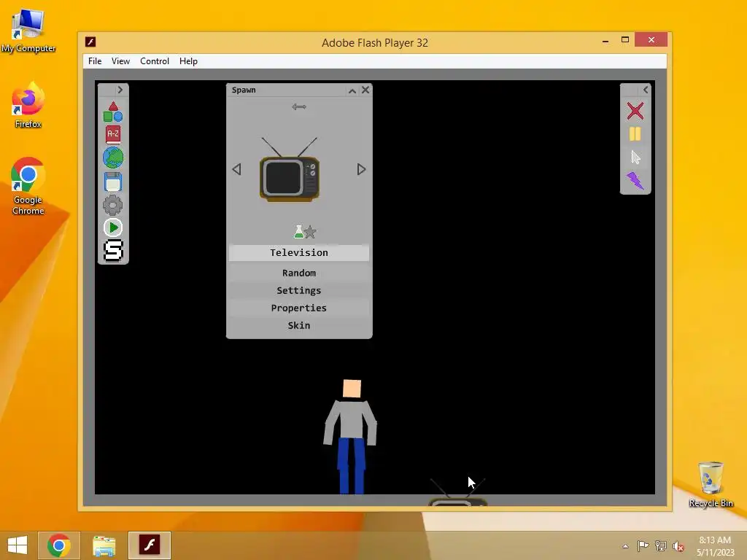Click the double-headed arrow in Spawn panel

tap(299, 106)
